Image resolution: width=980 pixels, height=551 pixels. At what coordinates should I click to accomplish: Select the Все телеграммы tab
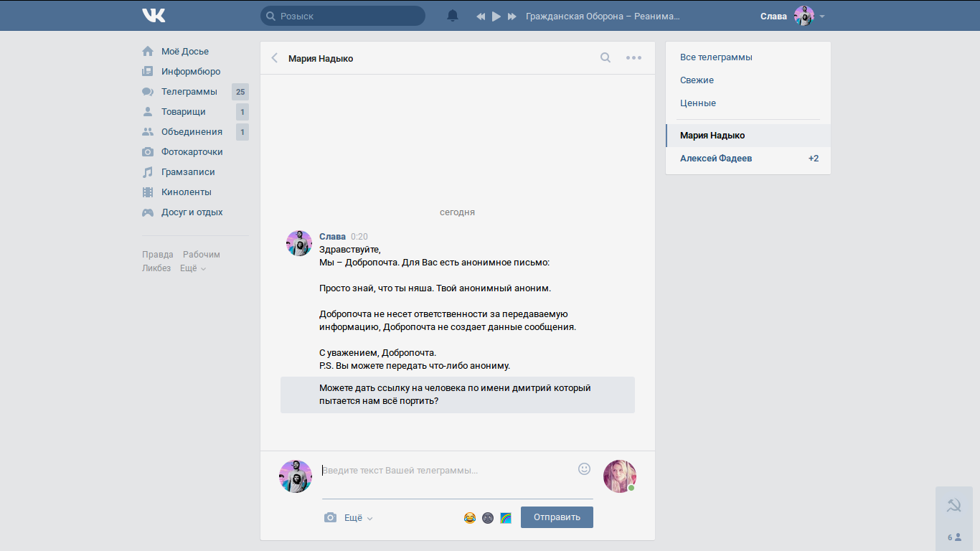pyautogui.click(x=748, y=57)
